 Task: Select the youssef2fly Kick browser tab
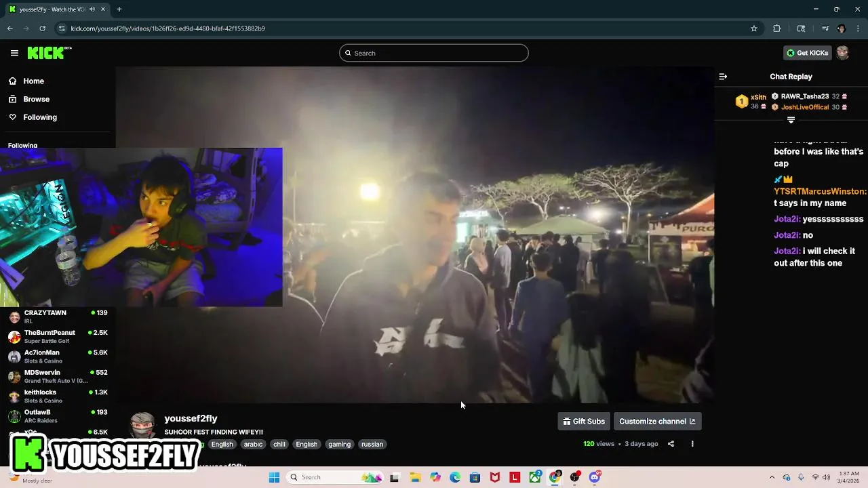[x=57, y=9]
